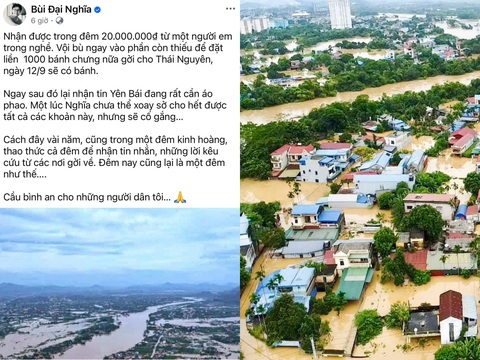Click the paragraph starting 'Cách đây vài năm'
The height and width of the screenshot is (360, 480).
click(x=115, y=157)
